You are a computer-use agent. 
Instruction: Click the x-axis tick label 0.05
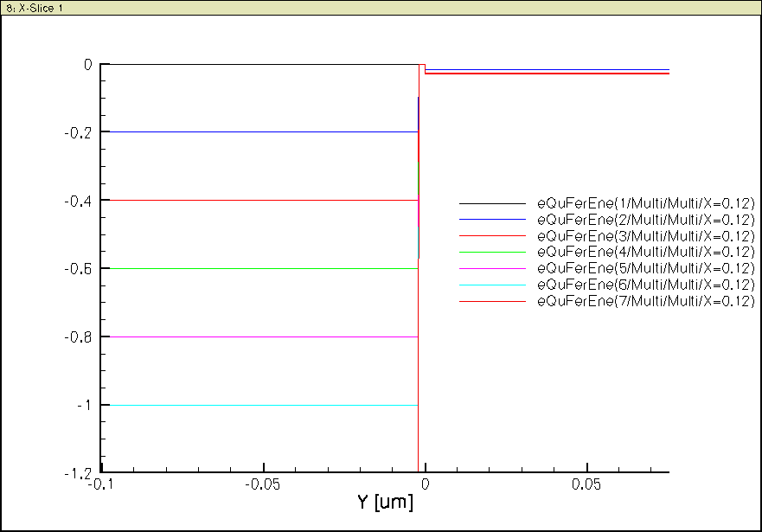click(586, 484)
